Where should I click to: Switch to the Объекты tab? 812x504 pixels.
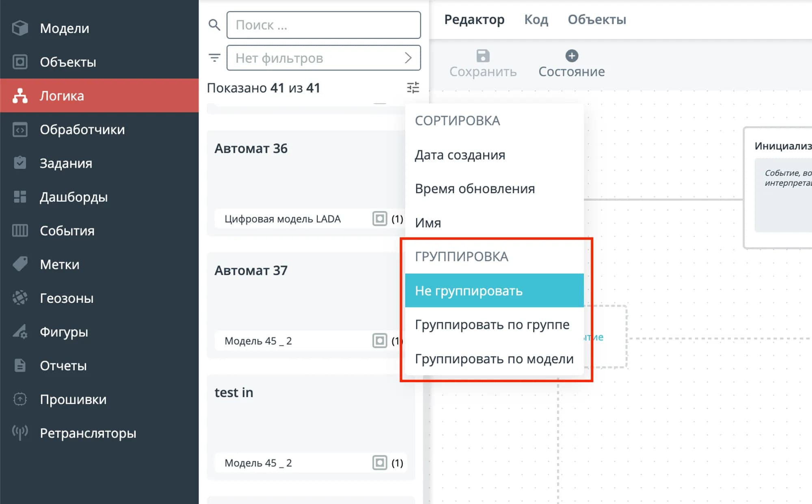pyautogui.click(x=596, y=19)
